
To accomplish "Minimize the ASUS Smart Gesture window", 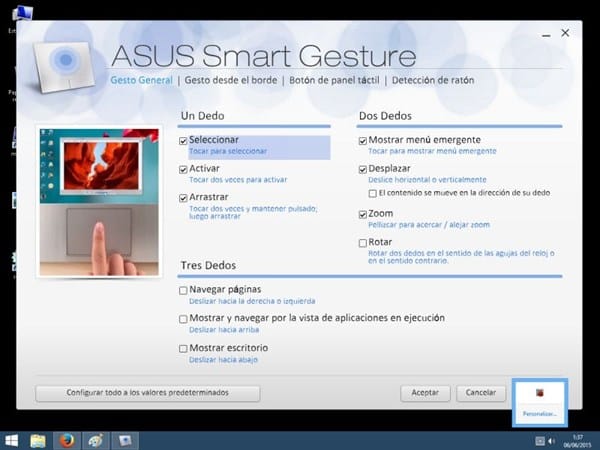I will 546,35.
